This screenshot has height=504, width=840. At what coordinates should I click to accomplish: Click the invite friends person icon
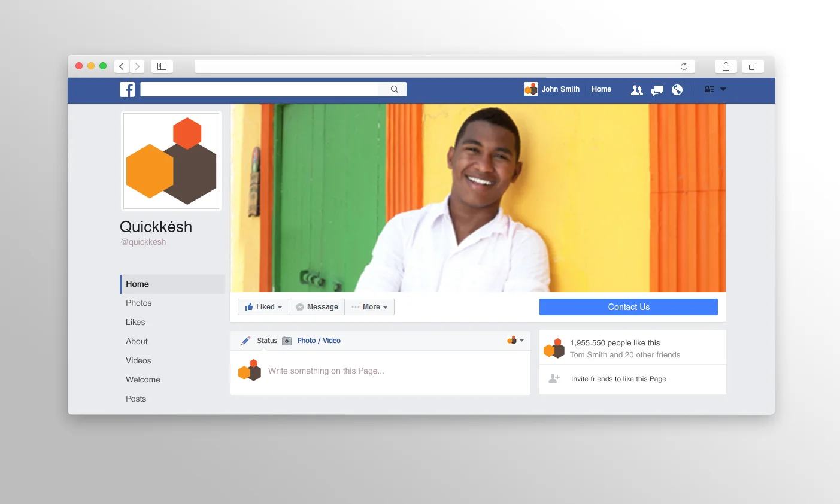point(553,378)
